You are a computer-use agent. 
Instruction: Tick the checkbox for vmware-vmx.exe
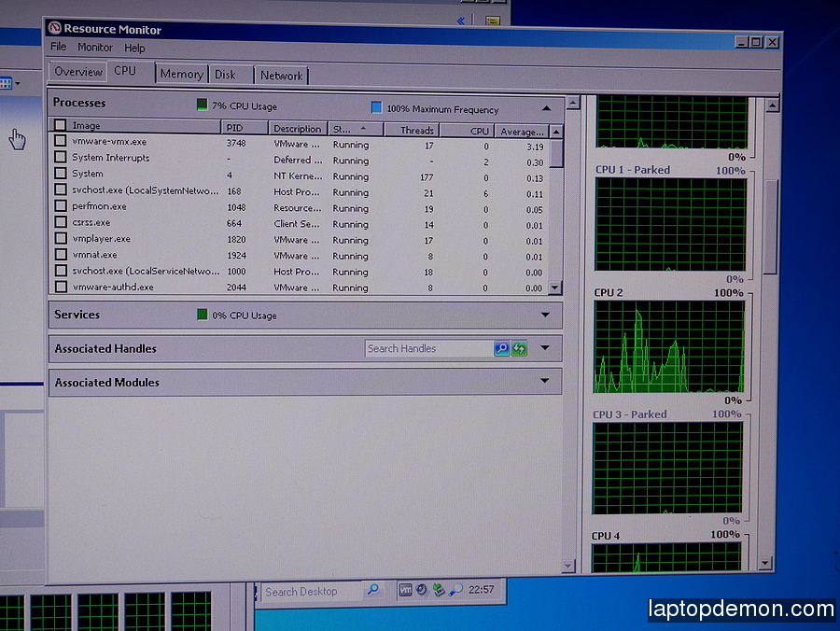(60, 141)
